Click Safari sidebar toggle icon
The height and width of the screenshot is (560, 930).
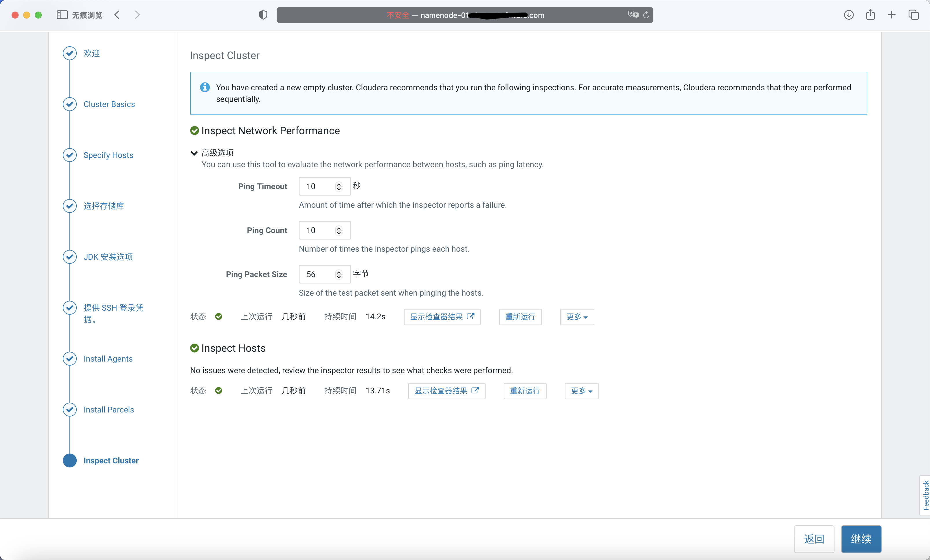point(62,15)
